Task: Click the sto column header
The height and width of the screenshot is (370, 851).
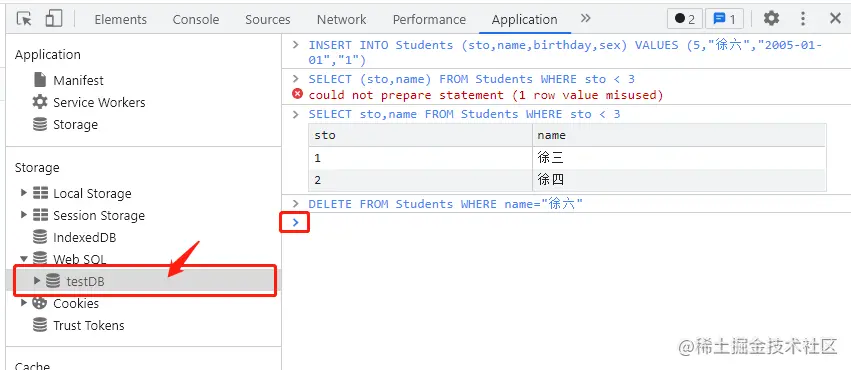Action: click(x=420, y=135)
